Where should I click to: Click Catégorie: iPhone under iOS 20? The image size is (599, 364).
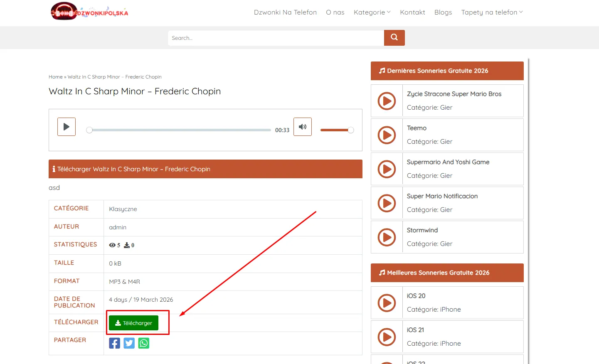(434, 310)
